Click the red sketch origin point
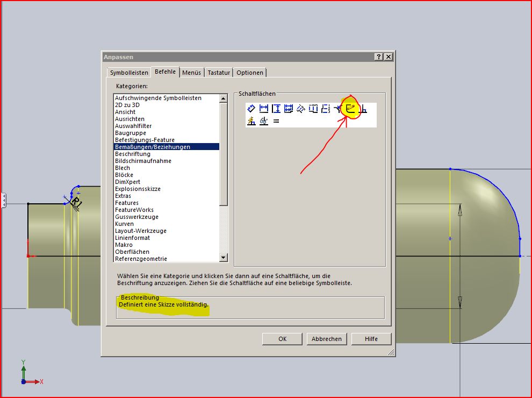532x398 pixels. pyautogui.click(x=28, y=256)
